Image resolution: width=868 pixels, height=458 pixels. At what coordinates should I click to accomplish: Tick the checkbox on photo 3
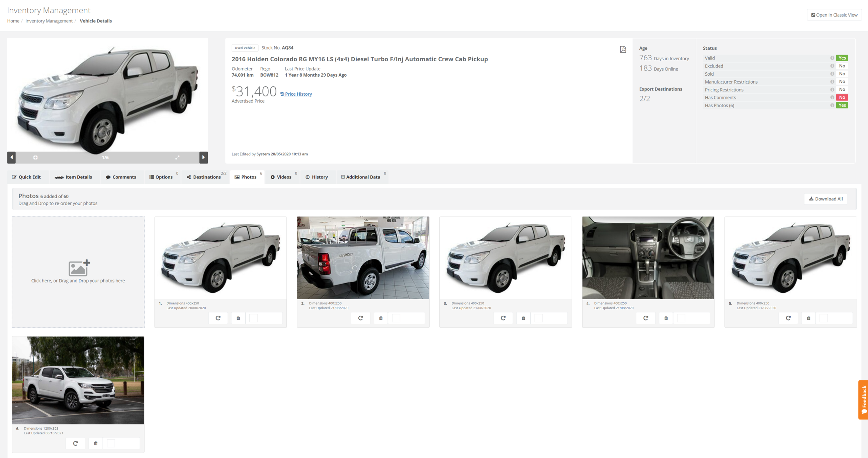[538, 318]
